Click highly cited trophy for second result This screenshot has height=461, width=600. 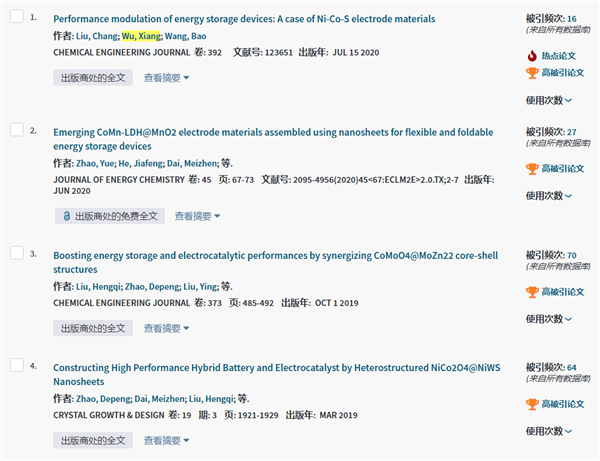point(532,168)
